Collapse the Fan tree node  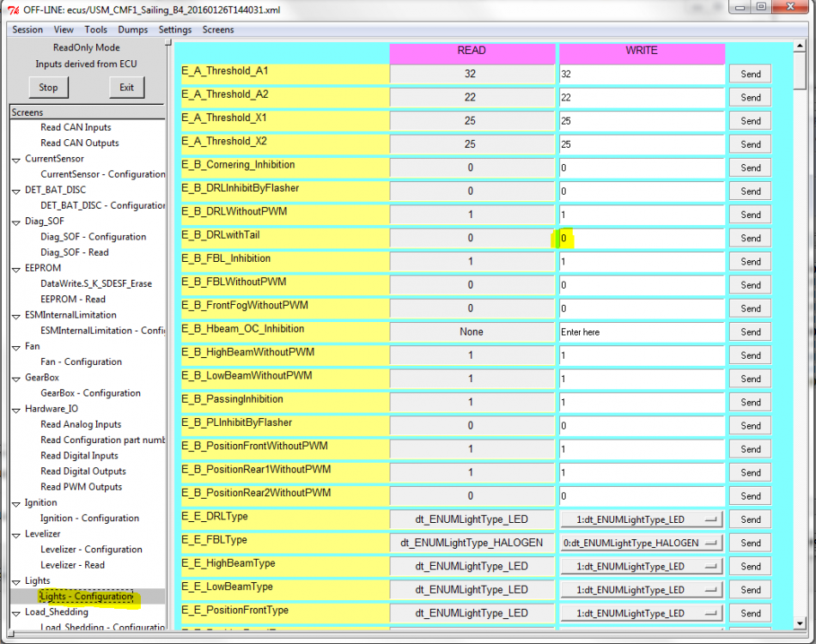(x=16, y=348)
